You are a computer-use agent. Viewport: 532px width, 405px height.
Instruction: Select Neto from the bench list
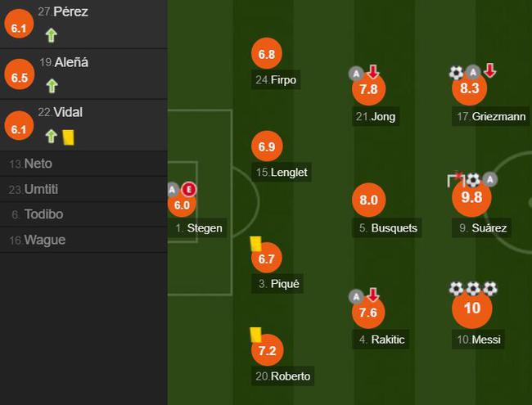[83, 164]
